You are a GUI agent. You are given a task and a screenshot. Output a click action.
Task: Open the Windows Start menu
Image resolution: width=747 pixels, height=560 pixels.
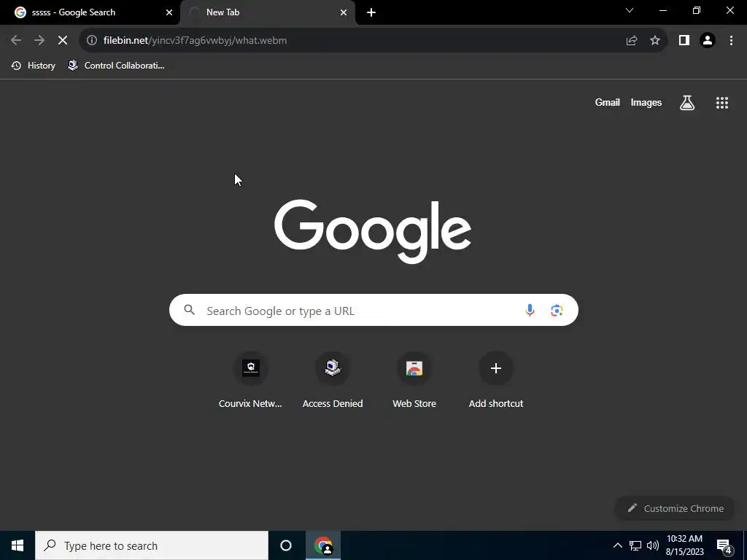pos(18,545)
